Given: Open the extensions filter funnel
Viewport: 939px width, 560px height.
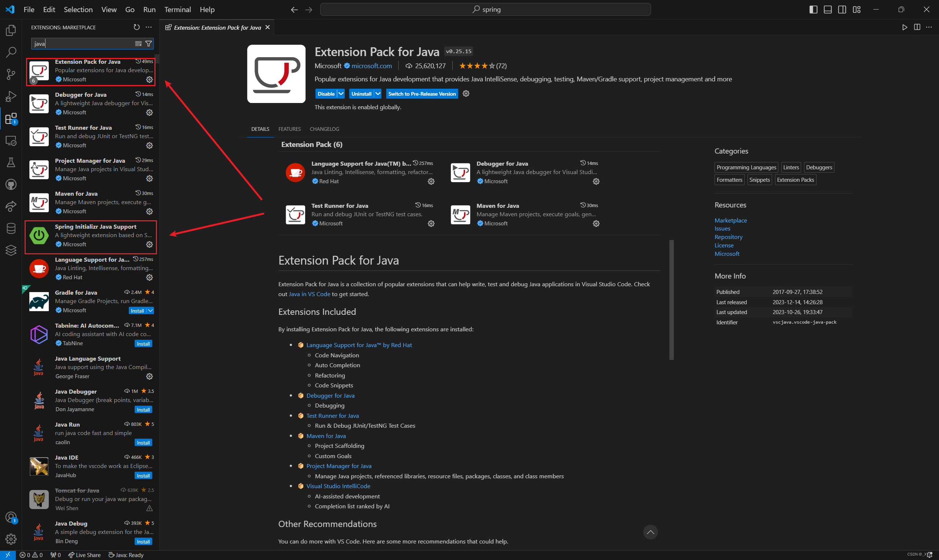Looking at the screenshot, I should pos(149,44).
